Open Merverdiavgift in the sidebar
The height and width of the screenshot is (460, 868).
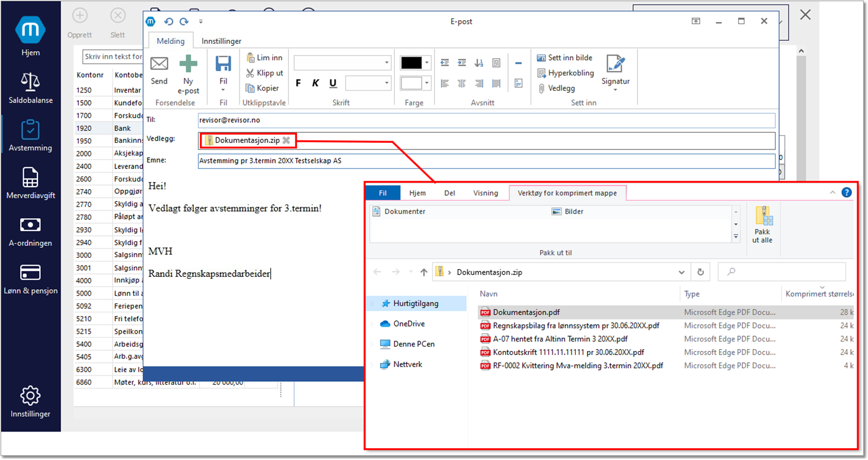(x=30, y=183)
